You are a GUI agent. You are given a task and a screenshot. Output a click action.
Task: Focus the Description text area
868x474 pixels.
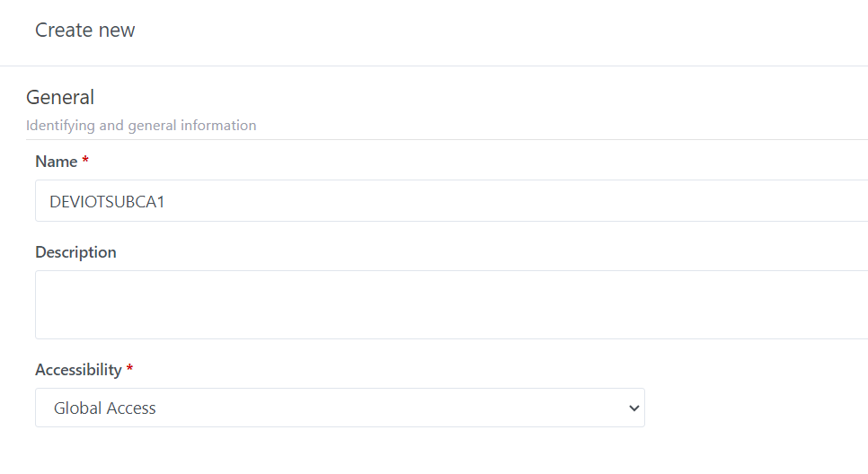coord(449,304)
